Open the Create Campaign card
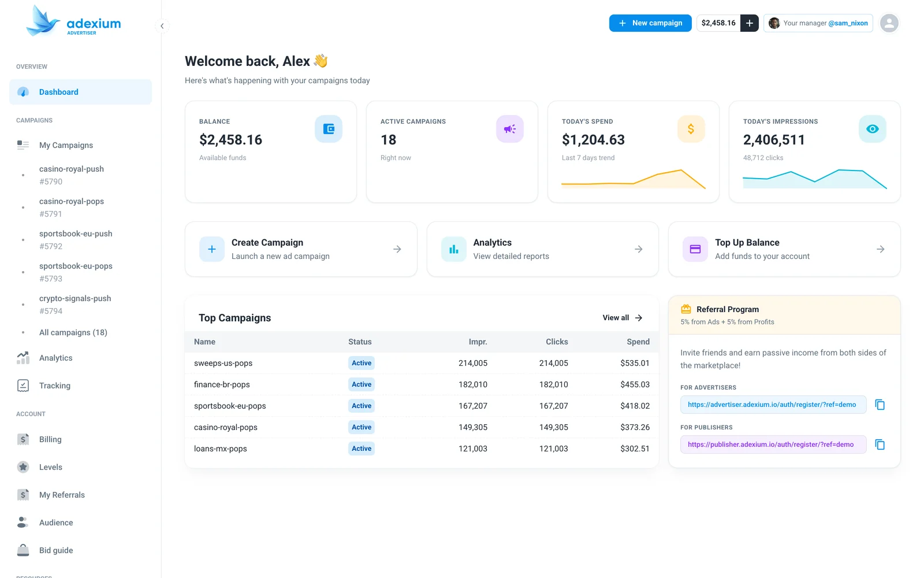 coord(301,249)
